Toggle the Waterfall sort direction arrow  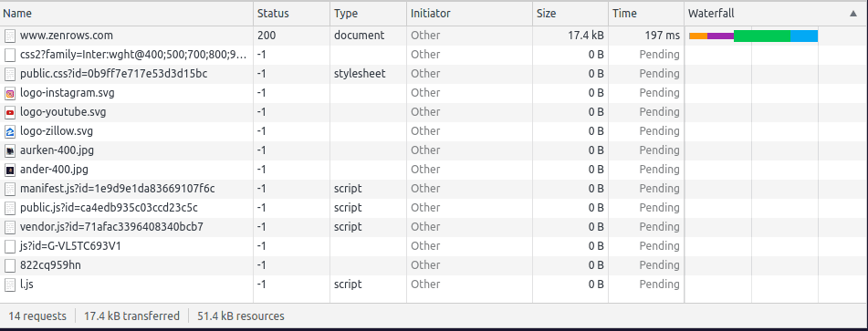(x=853, y=14)
